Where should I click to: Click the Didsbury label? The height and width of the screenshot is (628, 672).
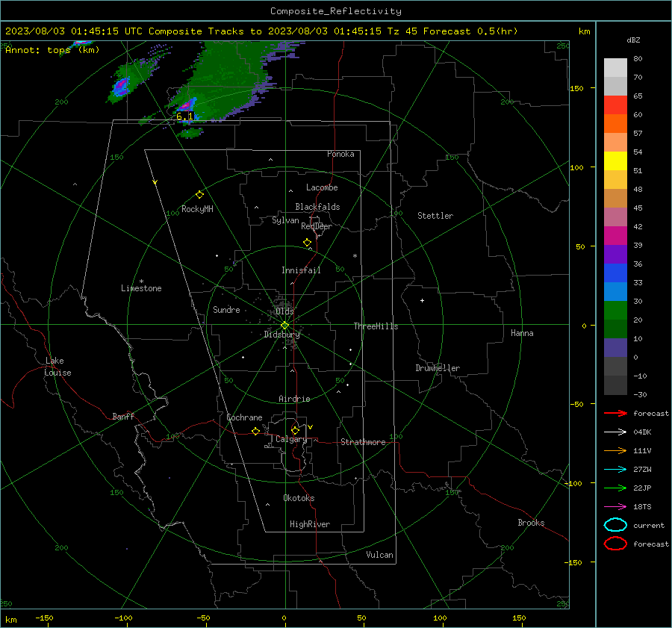click(x=281, y=335)
